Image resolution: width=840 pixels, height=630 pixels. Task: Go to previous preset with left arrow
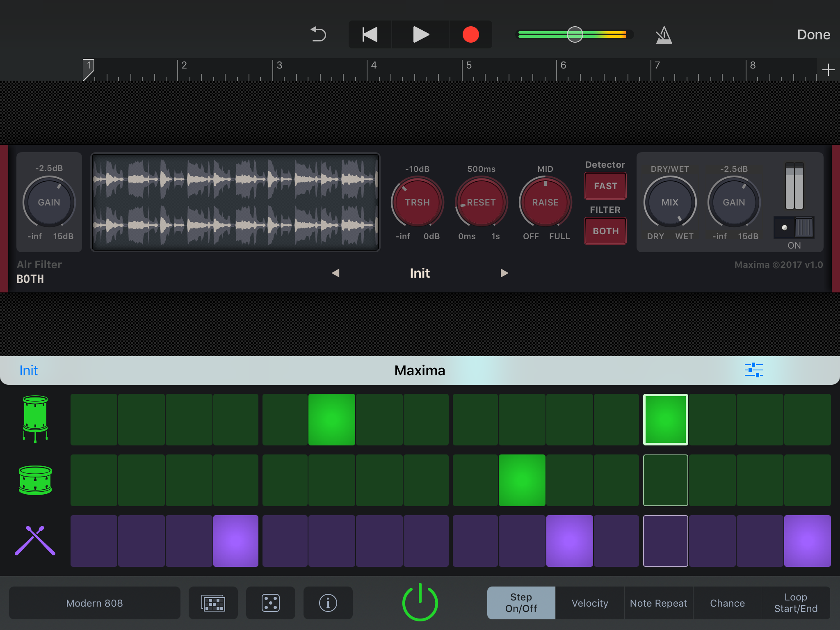[x=336, y=273]
